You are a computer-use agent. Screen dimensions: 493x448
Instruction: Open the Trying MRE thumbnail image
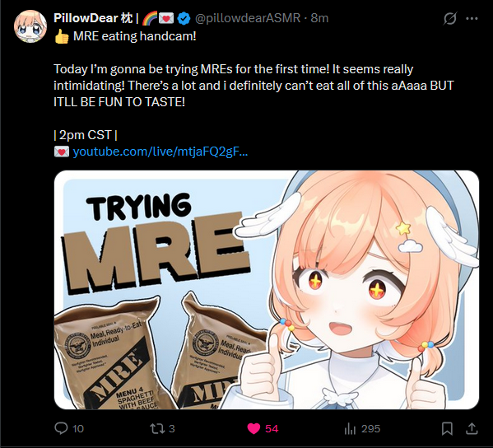pos(267,290)
